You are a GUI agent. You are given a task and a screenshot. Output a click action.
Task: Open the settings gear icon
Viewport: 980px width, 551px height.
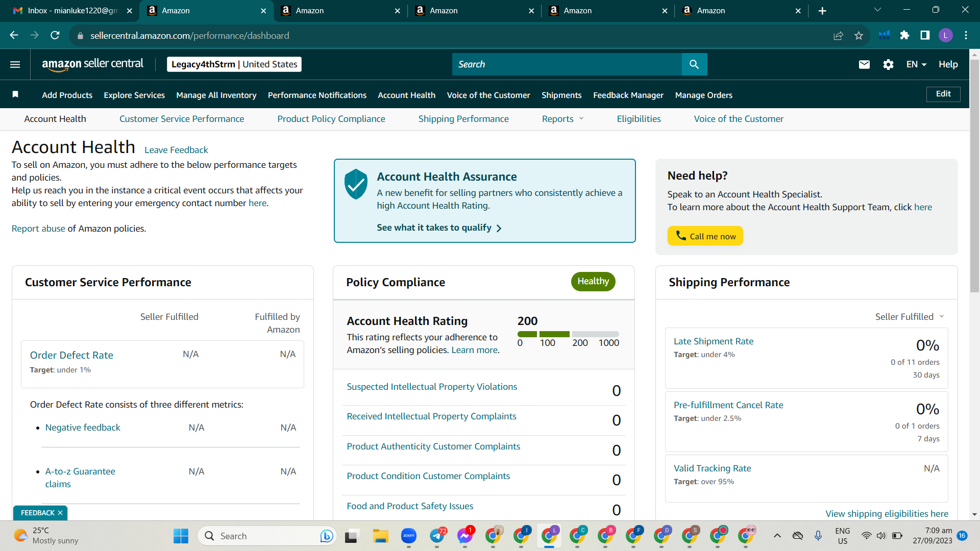(888, 64)
